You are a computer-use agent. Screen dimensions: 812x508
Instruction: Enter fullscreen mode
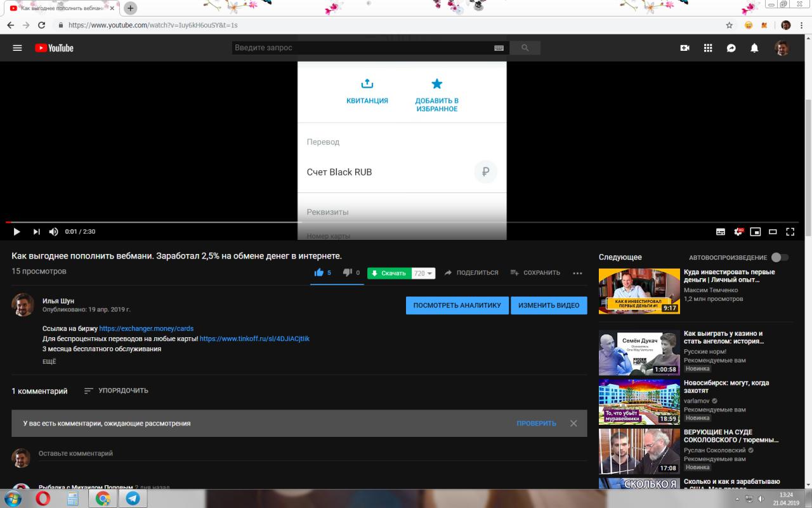coord(790,232)
